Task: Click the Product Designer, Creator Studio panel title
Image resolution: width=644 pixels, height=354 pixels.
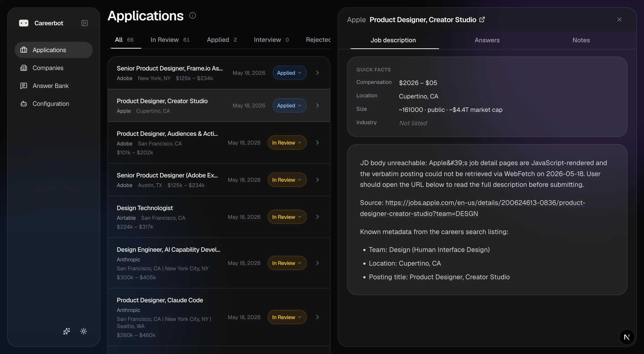Action: [x=423, y=19]
